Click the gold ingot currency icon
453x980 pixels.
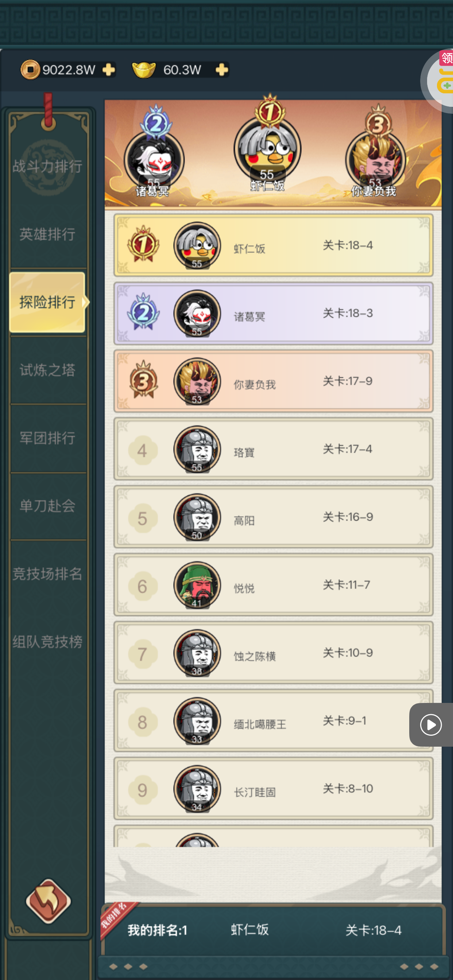pos(143,70)
